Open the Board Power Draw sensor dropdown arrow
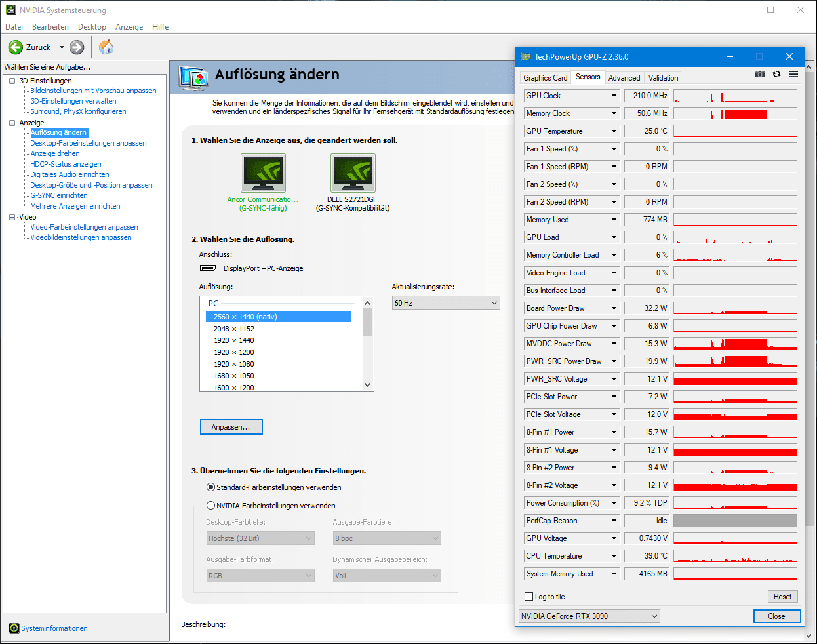The height and width of the screenshot is (644, 817). pyautogui.click(x=614, y=308)
